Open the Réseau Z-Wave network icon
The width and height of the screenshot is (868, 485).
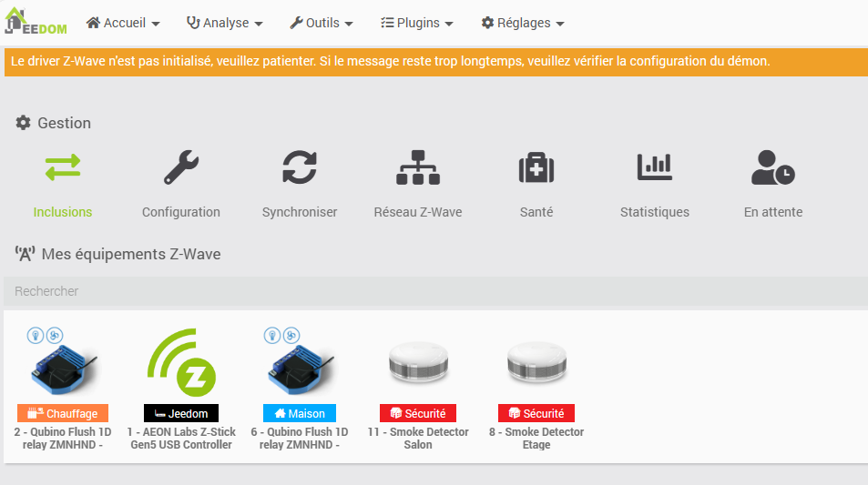pyautogui.click(x=418, y=167)
